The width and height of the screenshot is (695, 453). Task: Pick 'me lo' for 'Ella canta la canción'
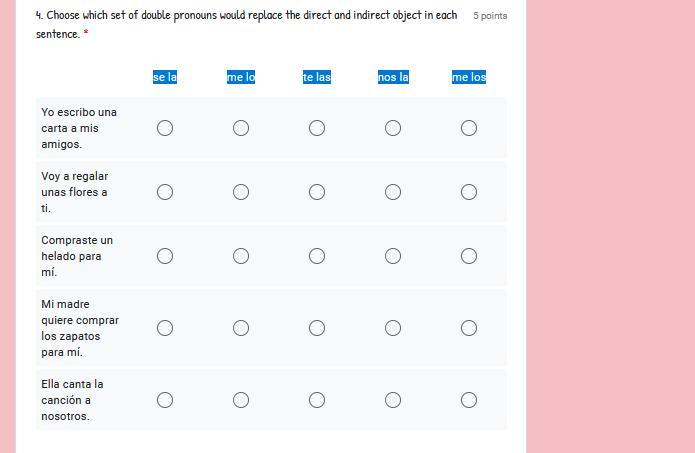point(241,400)
